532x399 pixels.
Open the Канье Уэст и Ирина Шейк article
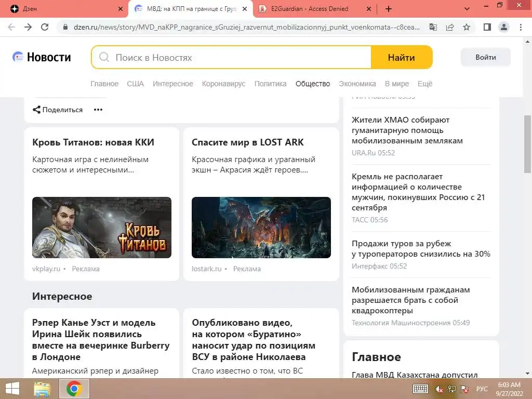point(101,340)
